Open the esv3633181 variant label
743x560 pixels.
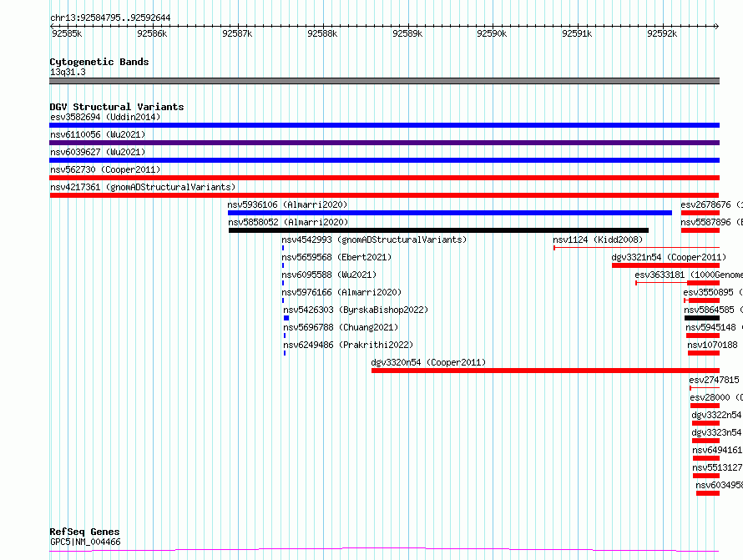[689, 275]
